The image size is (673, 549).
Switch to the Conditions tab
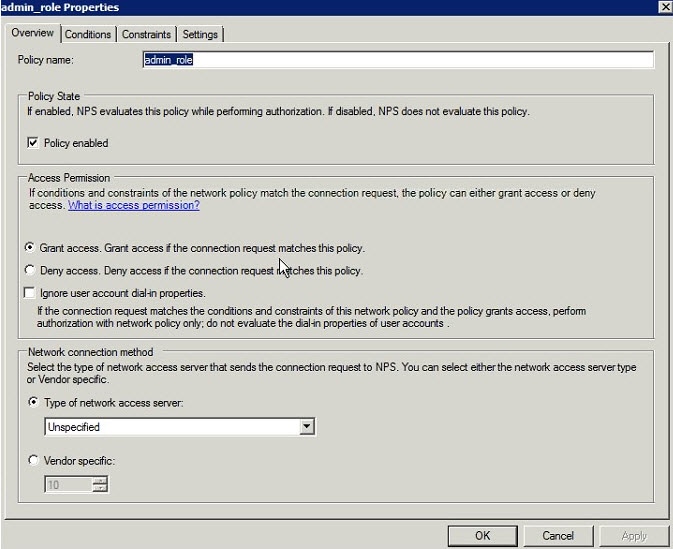pyautogui.click(x=88, y=34)
